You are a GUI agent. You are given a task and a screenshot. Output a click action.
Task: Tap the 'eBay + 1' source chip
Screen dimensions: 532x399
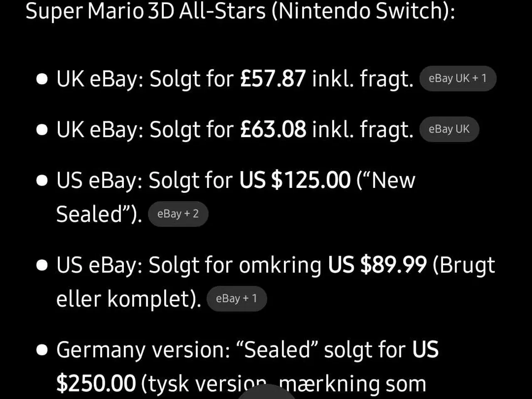pyautogui.click(x=236, y=298)
